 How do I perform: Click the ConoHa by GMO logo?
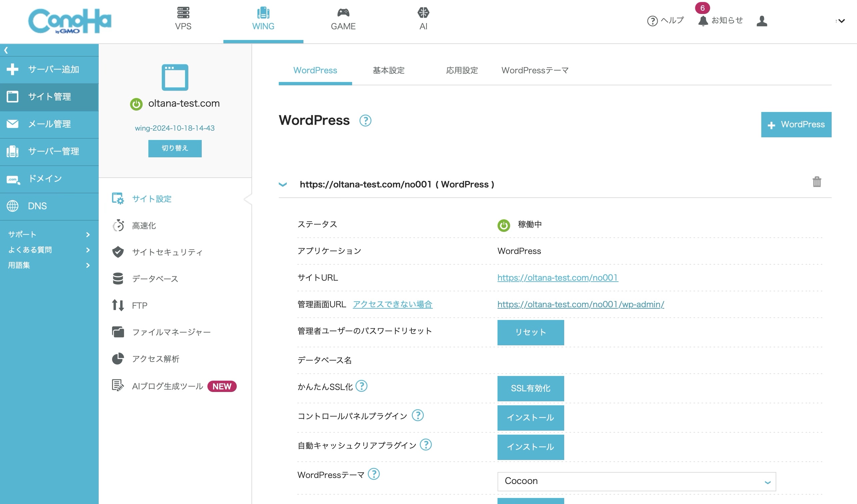coord(70,21)
